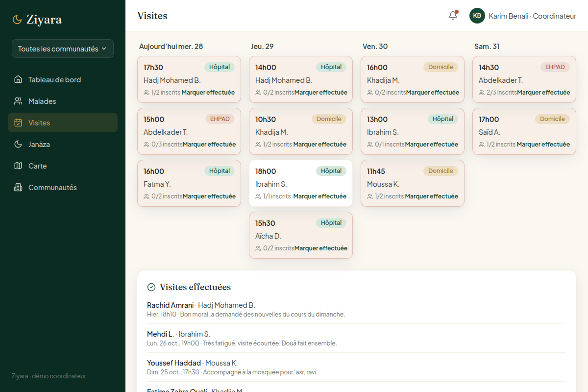
Task: Click the attendees icon on Fatma Y.'s card
Action: 147,196
